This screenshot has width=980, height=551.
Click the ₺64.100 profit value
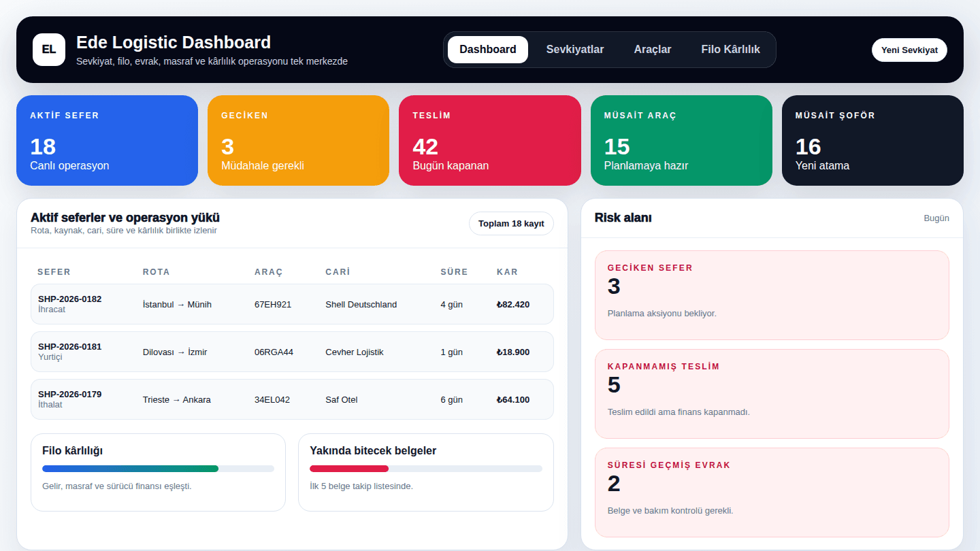tap(513, 399)
